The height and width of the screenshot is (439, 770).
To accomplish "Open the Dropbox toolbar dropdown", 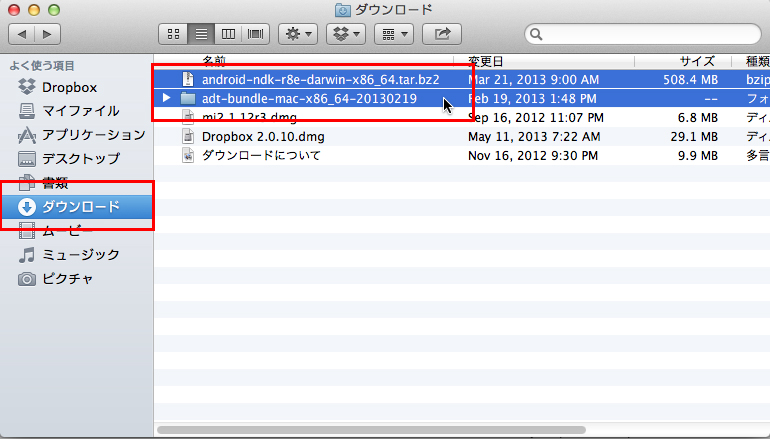I will pyautogui.click(x=346, y=34).
